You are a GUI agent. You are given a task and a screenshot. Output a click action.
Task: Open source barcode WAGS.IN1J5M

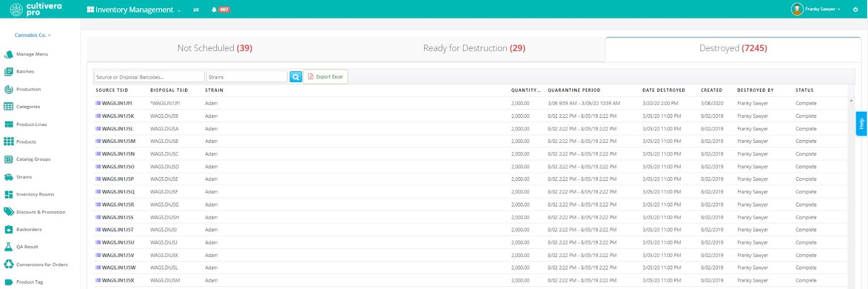tap(119, 141)
